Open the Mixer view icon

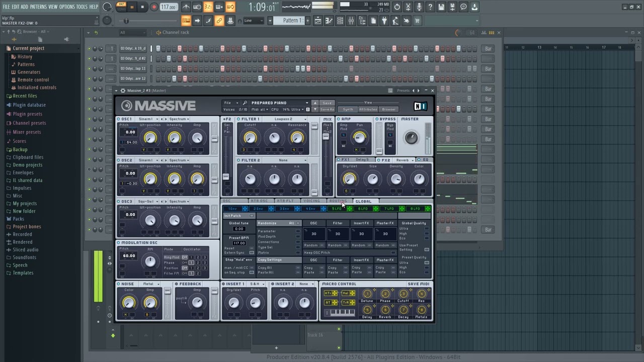tap(351, 21)
